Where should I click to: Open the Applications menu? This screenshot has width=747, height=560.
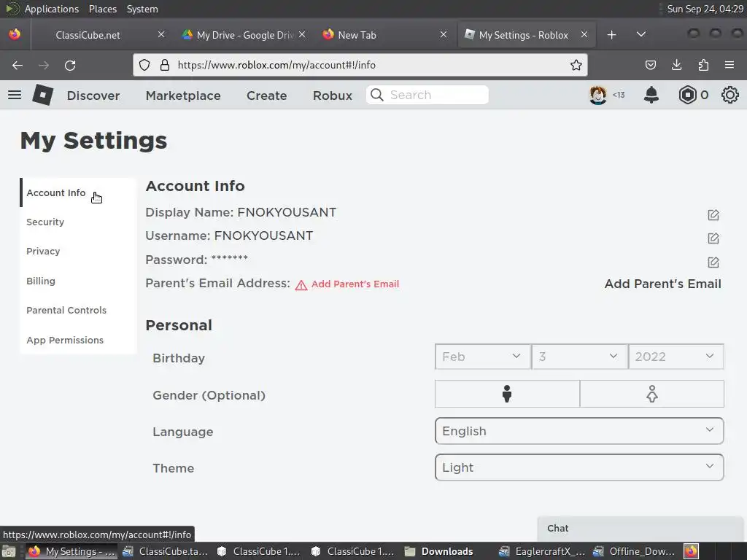[x=52, y=9]
